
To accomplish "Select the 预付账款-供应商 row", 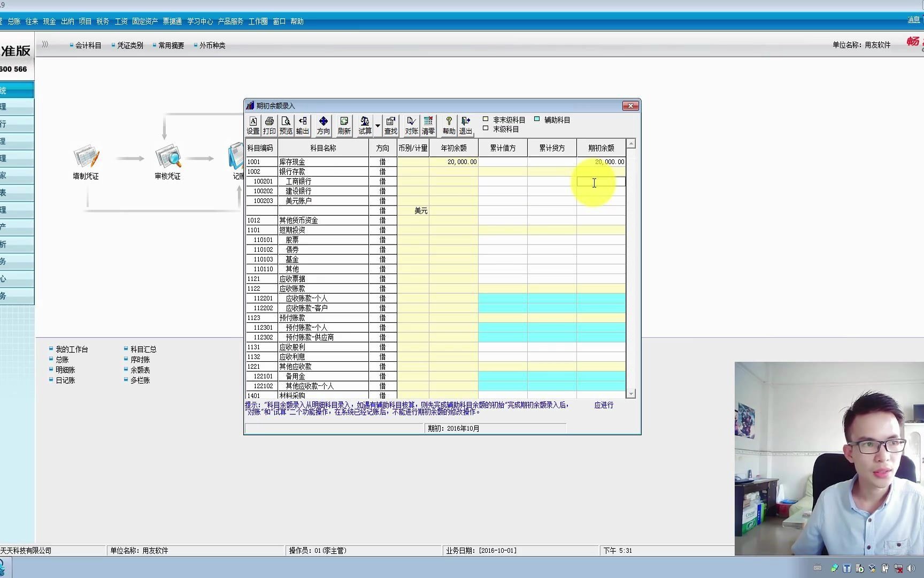I will 436,337.
